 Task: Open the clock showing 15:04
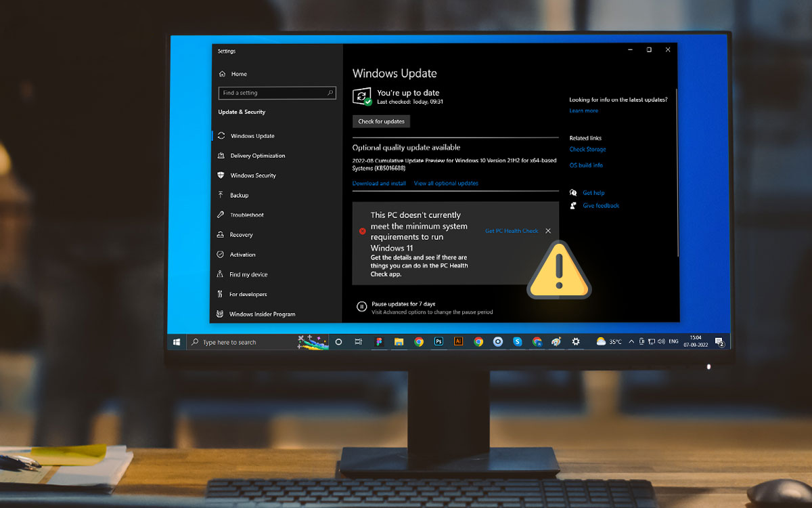tap(695, 342)
